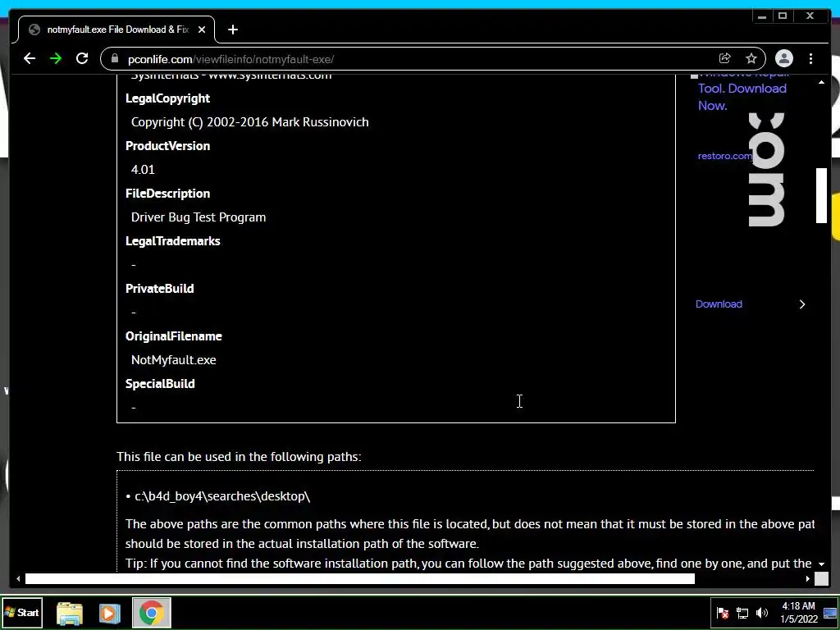Click 'This file can be used' heading
The height and width of the screenshot is (630, 840).
[239, 457]
